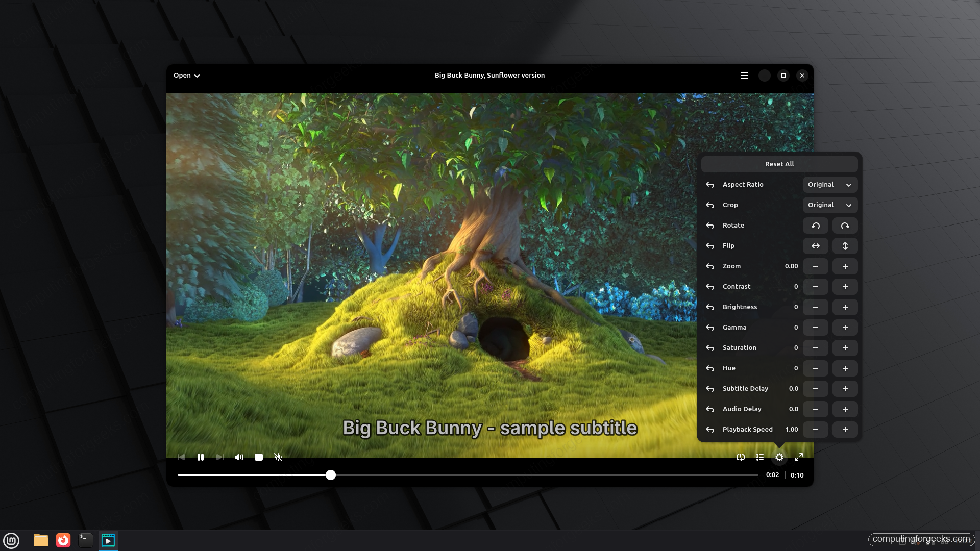This screenshot has width=980, height=551.
Task: Rotate video counterclockwise
Action: tap(816, 226)
